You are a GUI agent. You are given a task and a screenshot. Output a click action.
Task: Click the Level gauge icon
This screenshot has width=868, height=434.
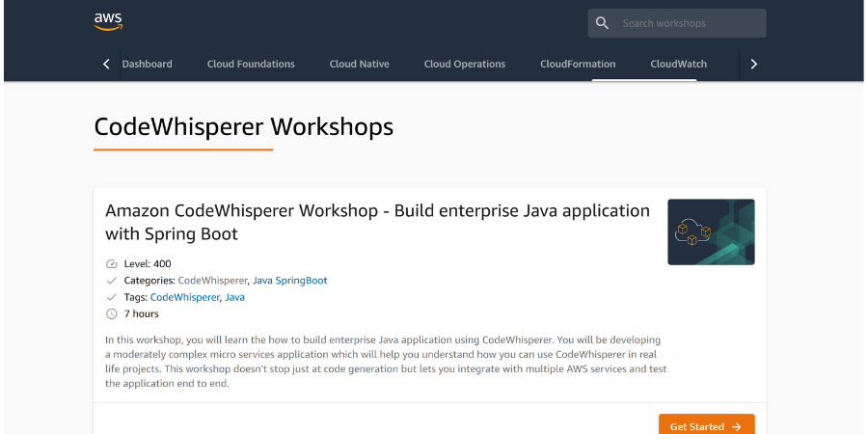[x=111, y=264]
